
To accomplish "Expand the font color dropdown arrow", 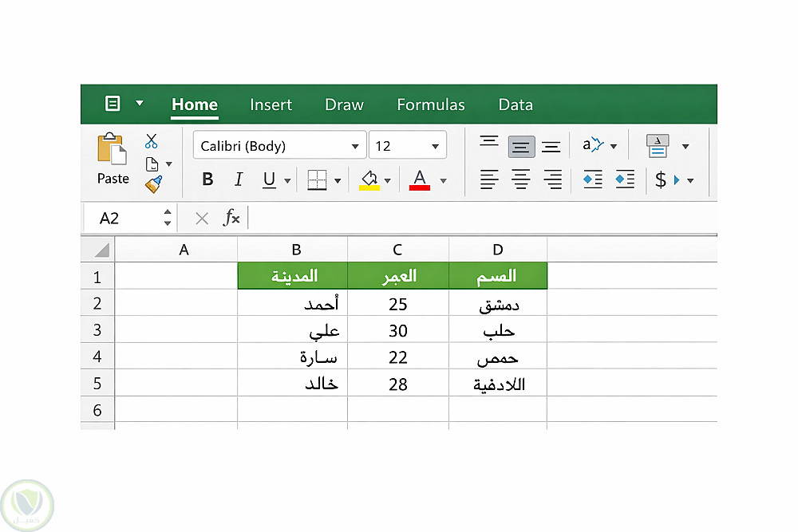I will click(444, 180).
